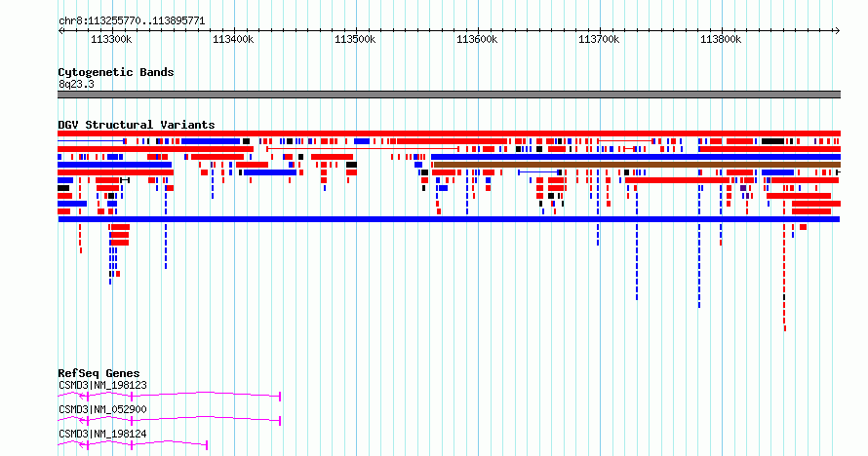Click the 113800k ruler label
Screen dimensions: 868x456
[721, 39]
